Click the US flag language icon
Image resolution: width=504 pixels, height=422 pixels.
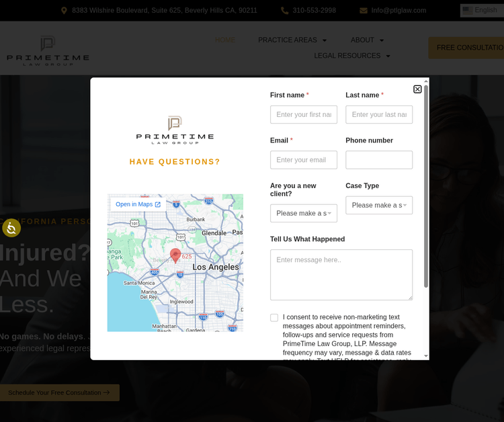pos(467,10)
